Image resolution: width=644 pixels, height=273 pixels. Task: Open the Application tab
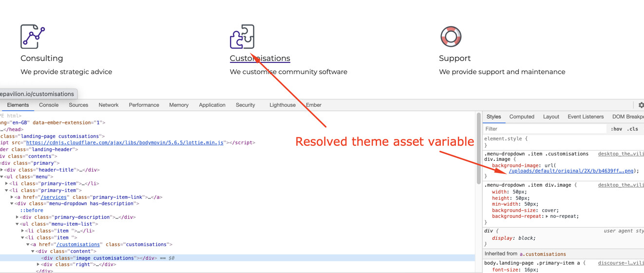pos(212,105)
